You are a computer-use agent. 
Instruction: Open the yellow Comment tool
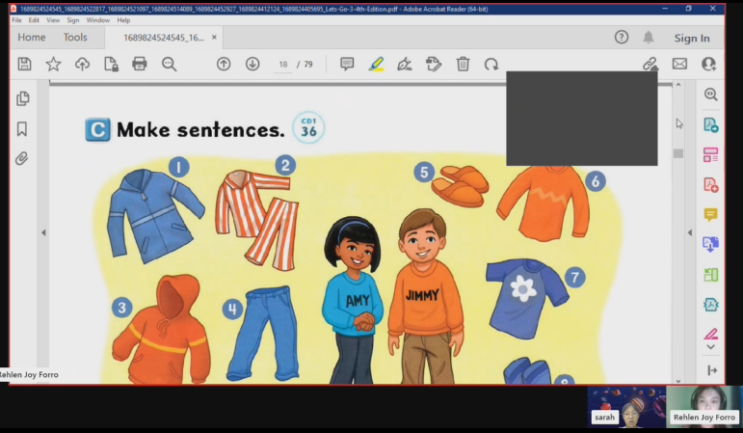(711, 215)
